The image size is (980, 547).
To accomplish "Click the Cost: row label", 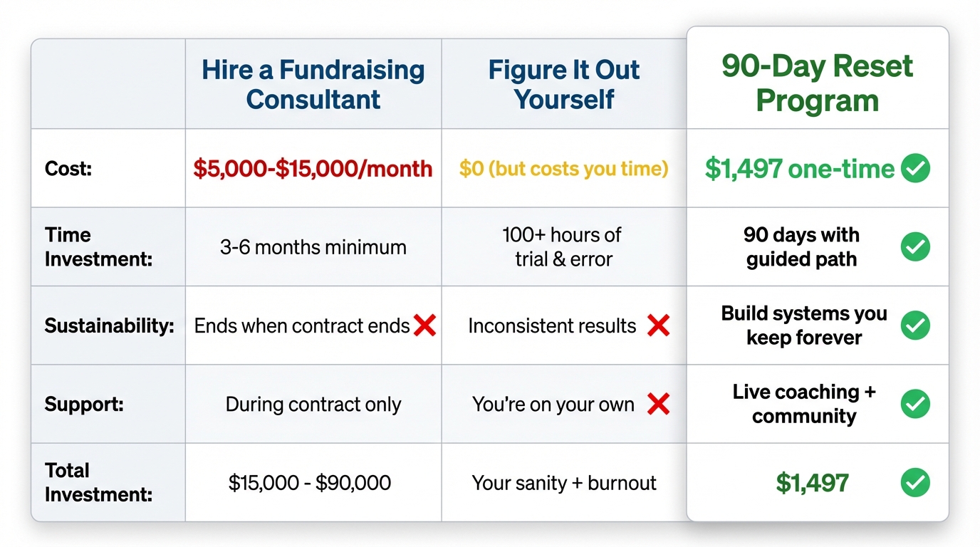I will (x=68, y=169).
